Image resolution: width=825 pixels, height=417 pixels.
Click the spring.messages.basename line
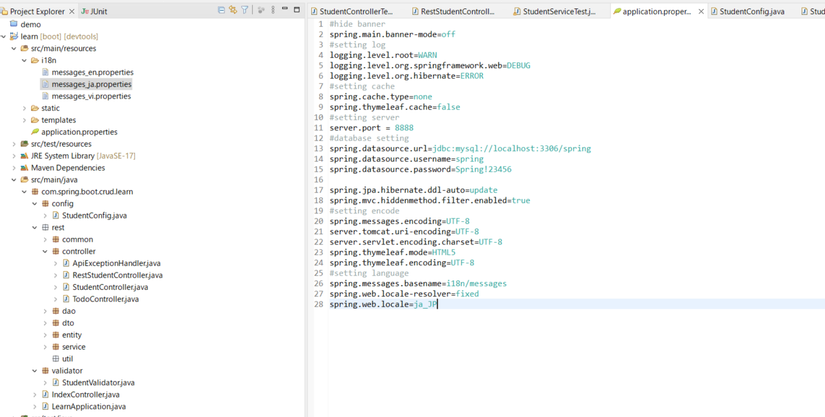pos(418,283)
